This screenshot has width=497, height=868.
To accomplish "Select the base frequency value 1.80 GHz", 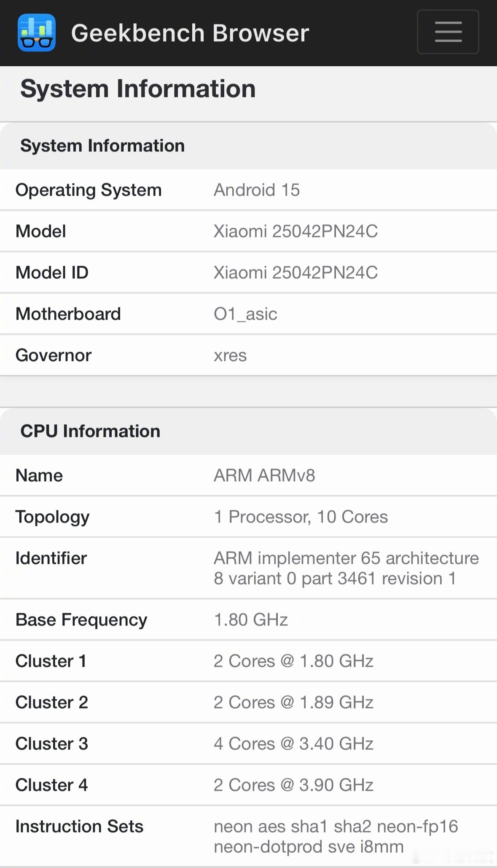I will 251,620.
